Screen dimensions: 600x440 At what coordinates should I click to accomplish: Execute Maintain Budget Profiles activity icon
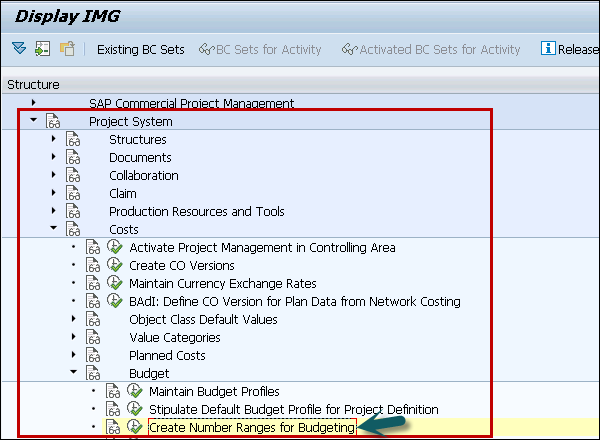tap(134, 392)
